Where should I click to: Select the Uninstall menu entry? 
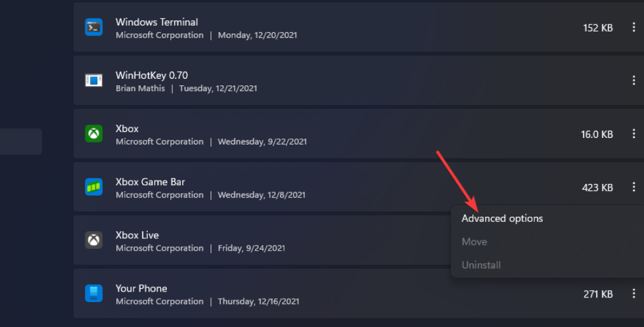pyautogui.click(x=481, y=265)
